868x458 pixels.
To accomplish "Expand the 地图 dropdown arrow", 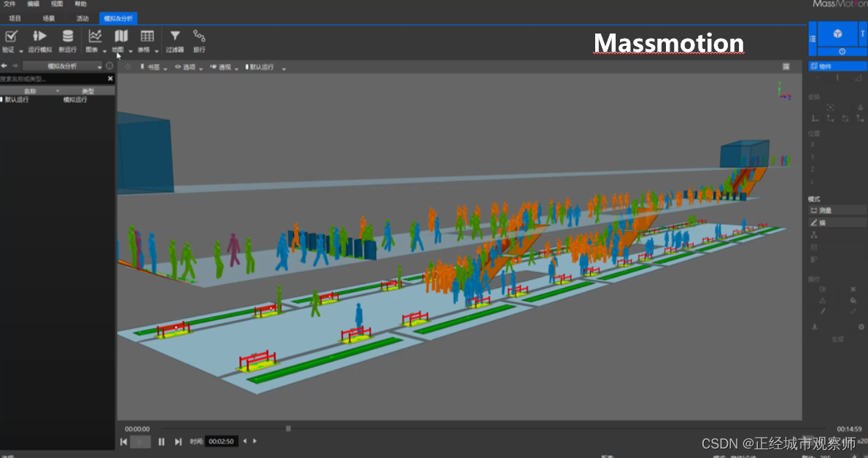I will click(x=131, y=51).
